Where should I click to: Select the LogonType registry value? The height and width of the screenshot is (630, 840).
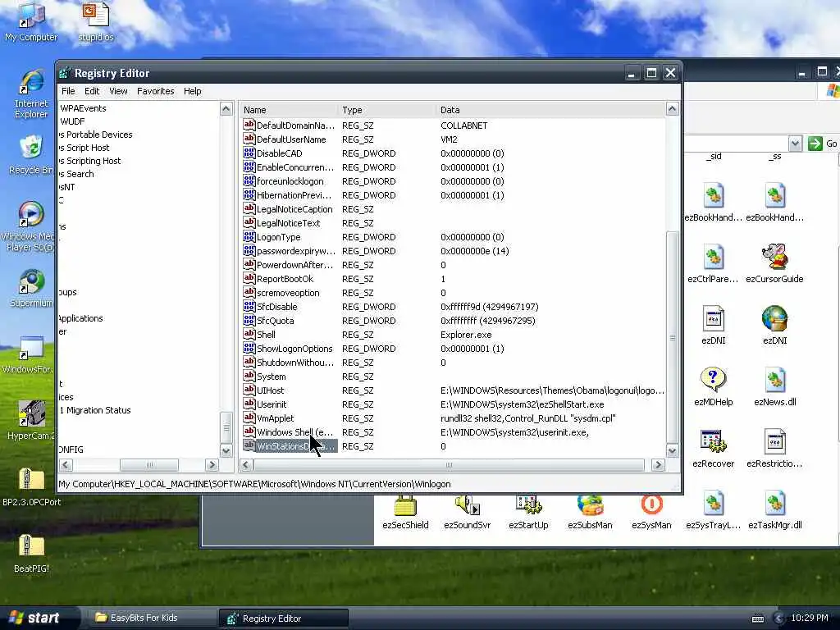pos(278,237)
